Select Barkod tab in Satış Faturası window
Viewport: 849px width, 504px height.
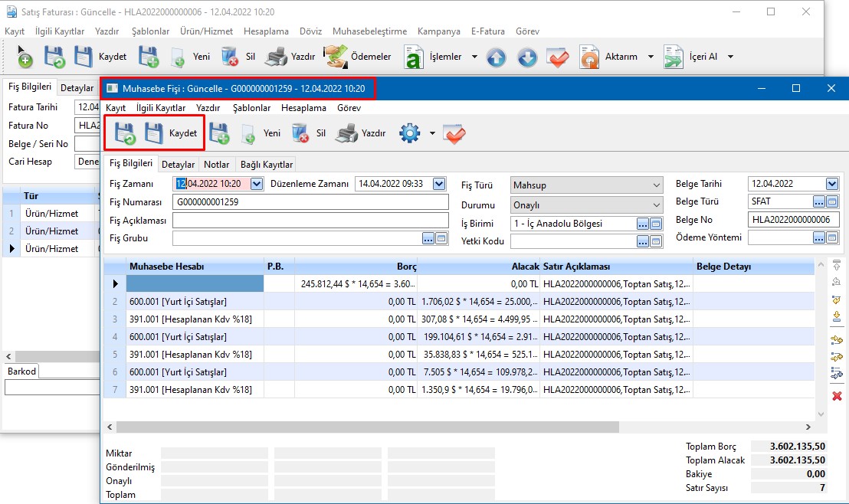coord(21,371)
